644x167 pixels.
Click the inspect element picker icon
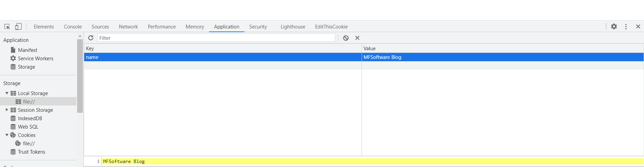(7, 27)
